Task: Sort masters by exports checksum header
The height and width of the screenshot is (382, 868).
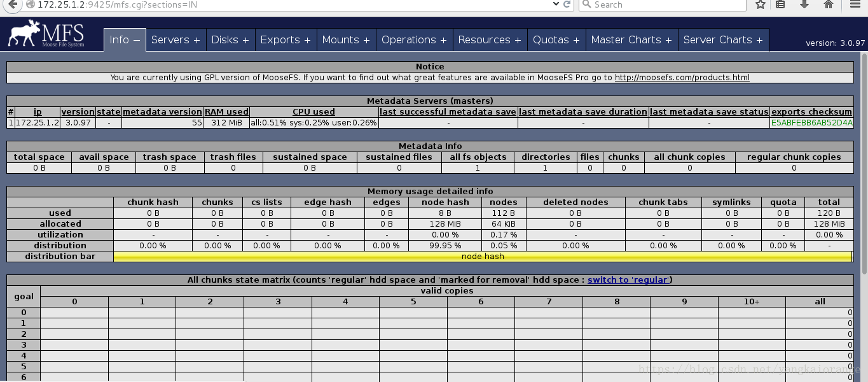Action: click(x=811, y=111)
